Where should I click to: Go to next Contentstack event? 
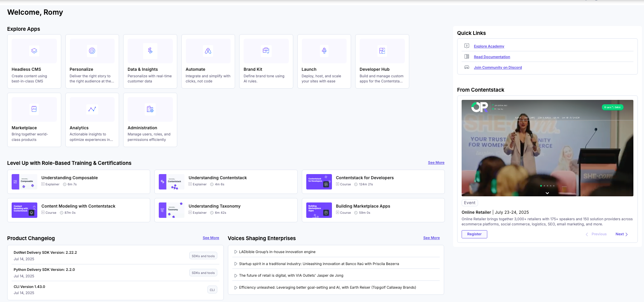click(621, 234)
